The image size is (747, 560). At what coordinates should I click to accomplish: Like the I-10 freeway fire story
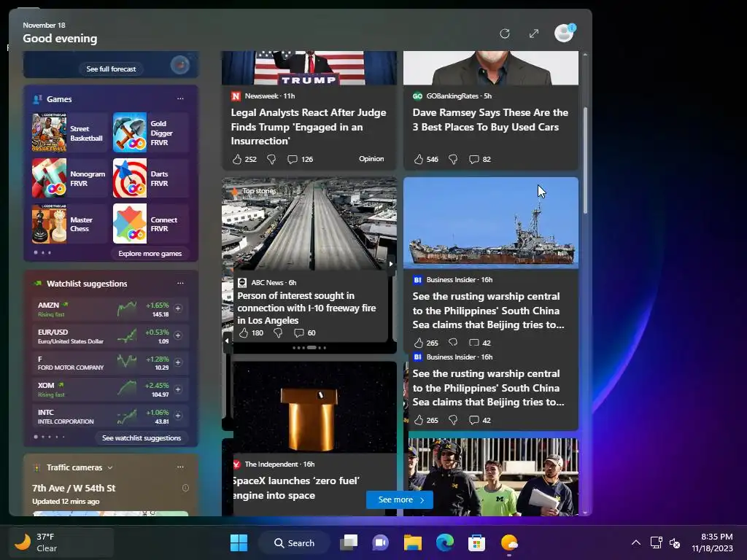pyautogui.click(x=244, y=332)
